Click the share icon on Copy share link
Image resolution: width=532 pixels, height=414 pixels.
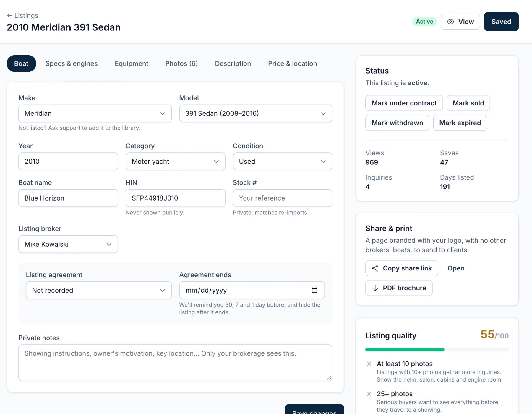[375, 268]
